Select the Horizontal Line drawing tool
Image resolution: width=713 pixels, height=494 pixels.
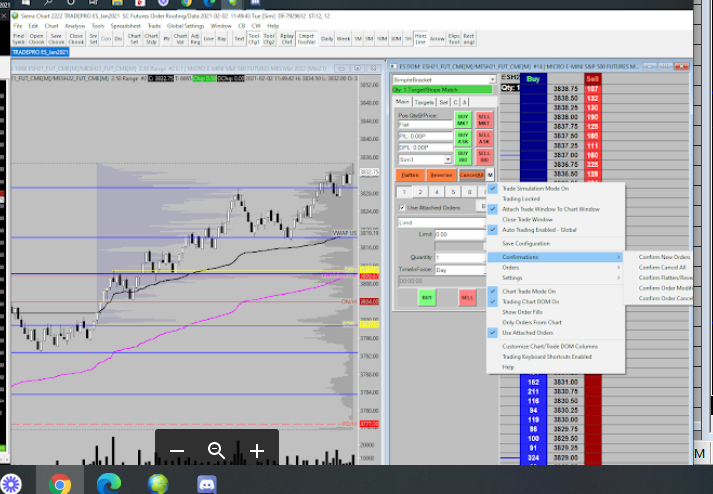click(x=420, y=39)
